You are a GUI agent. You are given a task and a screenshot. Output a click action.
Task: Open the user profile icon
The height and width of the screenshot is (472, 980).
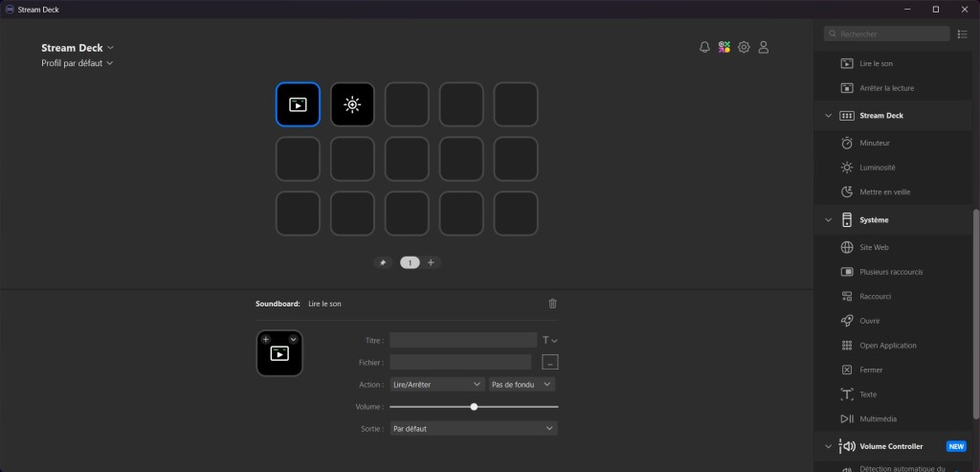pyautogui.click(x=763, y=47)
